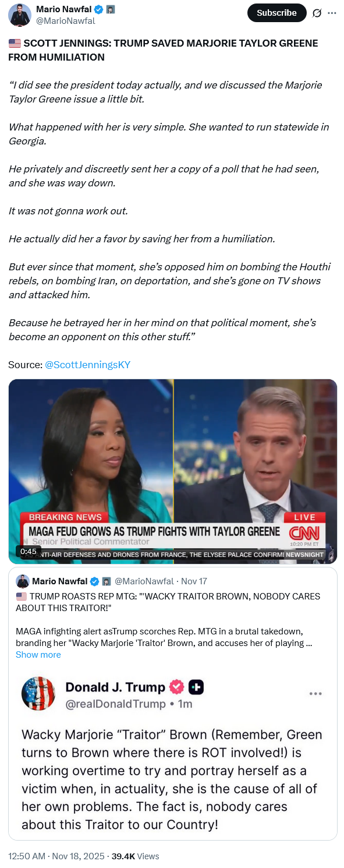344x868 pixels.
Task: Click the red verified badge by Donald J. Trump
Action: (176, 687)
